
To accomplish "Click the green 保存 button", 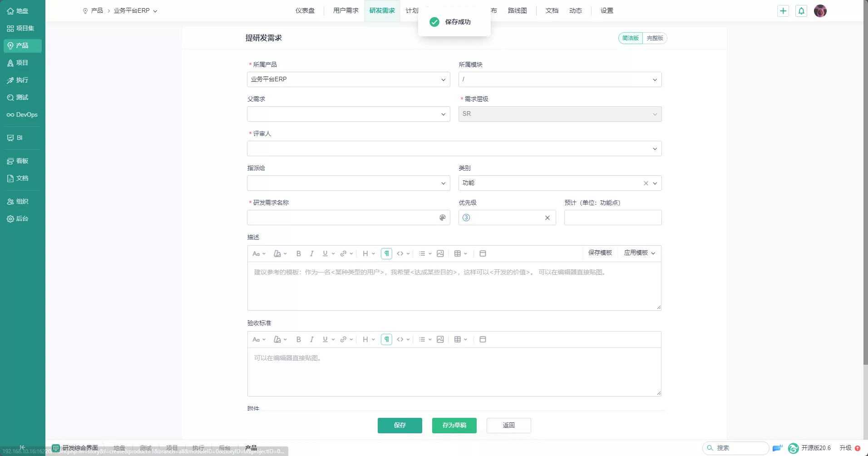I will coord(400,426).
